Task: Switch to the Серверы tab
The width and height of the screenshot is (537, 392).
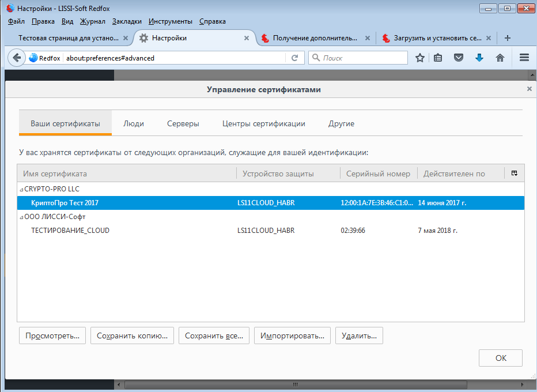Action: click(183, 123)
